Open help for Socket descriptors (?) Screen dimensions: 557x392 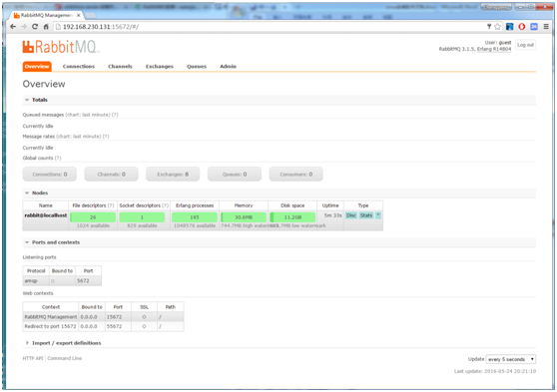165,205
